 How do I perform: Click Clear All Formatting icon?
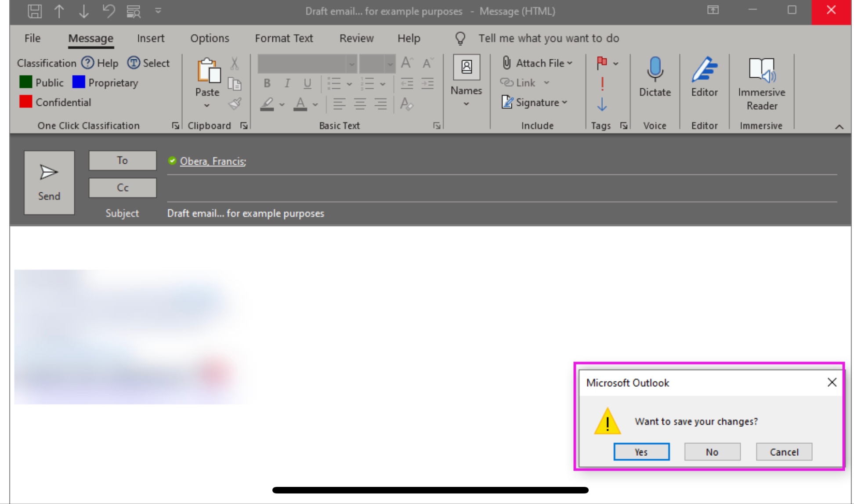407,104
